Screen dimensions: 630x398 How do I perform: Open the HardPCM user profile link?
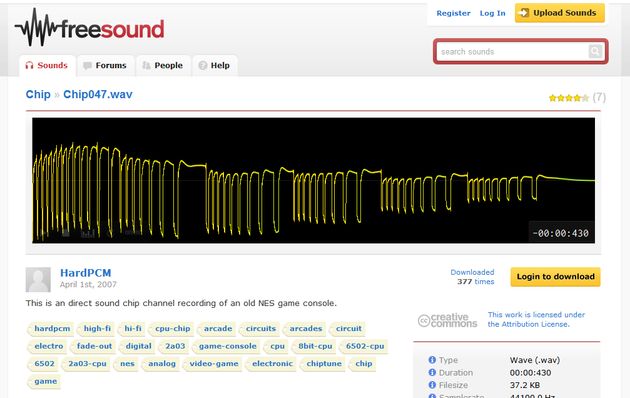coord(86,273)
